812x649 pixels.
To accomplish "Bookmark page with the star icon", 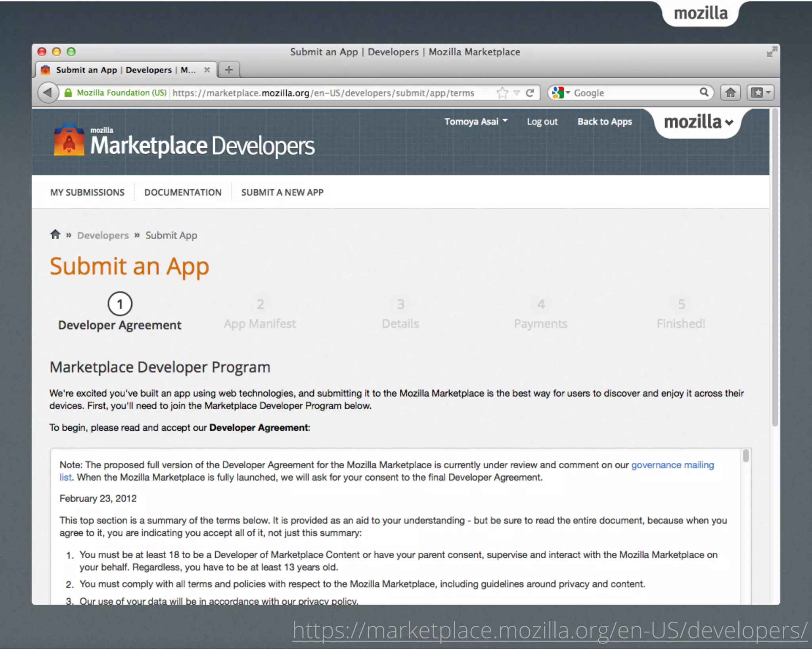I will point(502,93).
